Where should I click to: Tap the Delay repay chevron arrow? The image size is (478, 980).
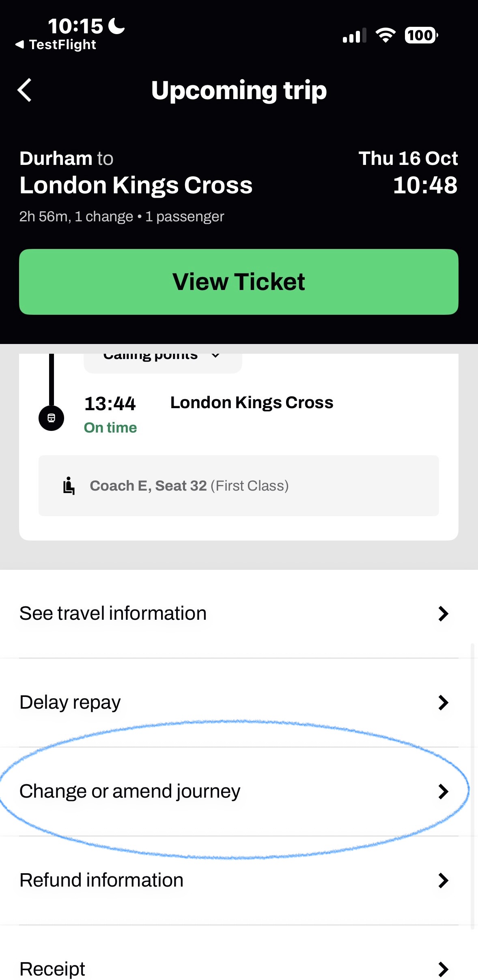click(443, 703)
